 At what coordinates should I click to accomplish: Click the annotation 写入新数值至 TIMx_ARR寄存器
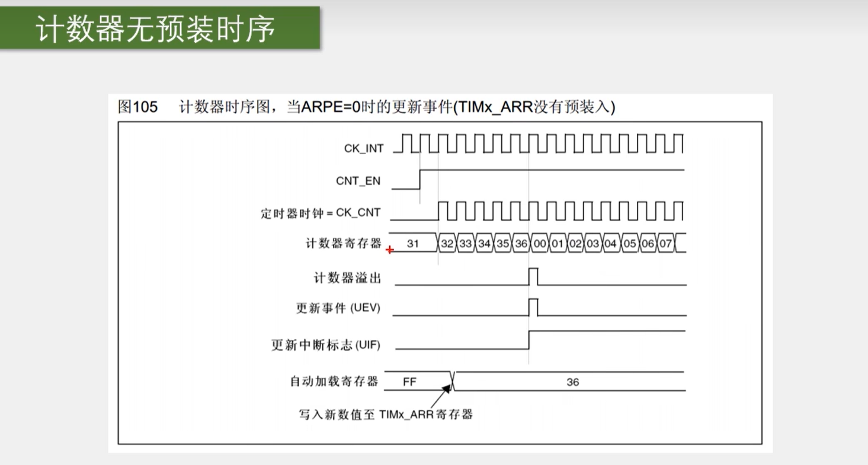coord(386,414)
